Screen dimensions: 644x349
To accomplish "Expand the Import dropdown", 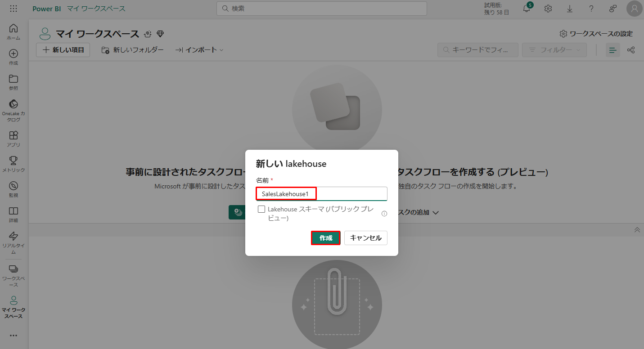I will coord(199,50).
